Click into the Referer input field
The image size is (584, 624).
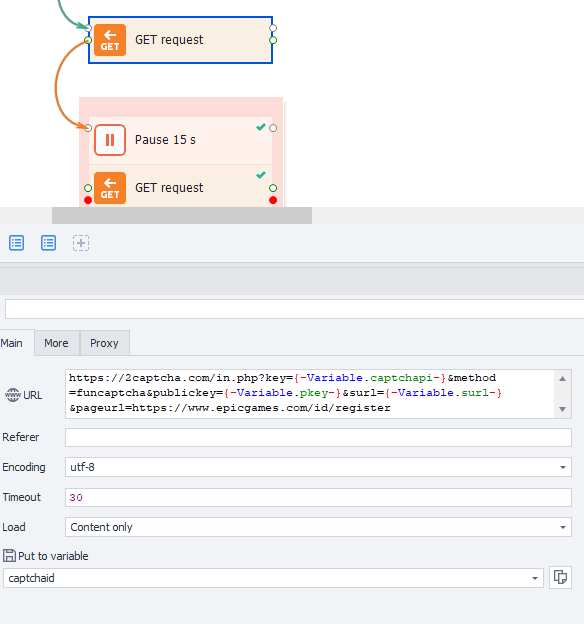pyautogui.click(x=318, y=437)
